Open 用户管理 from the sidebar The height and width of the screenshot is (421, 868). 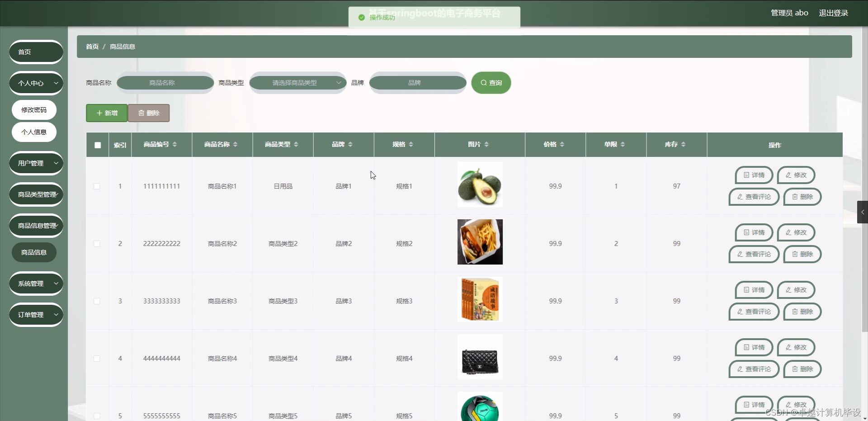[36, 163]
